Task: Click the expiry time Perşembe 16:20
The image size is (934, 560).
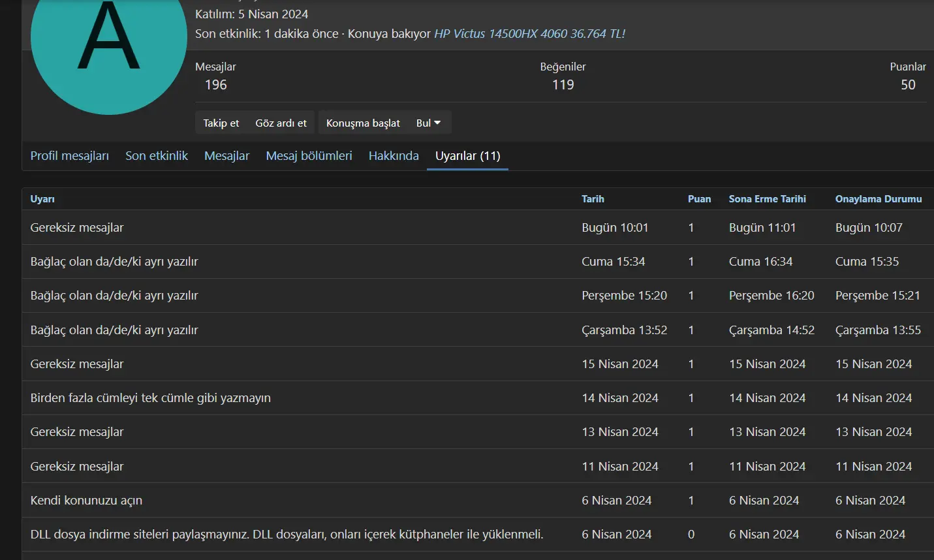Action: pos(771,296)
